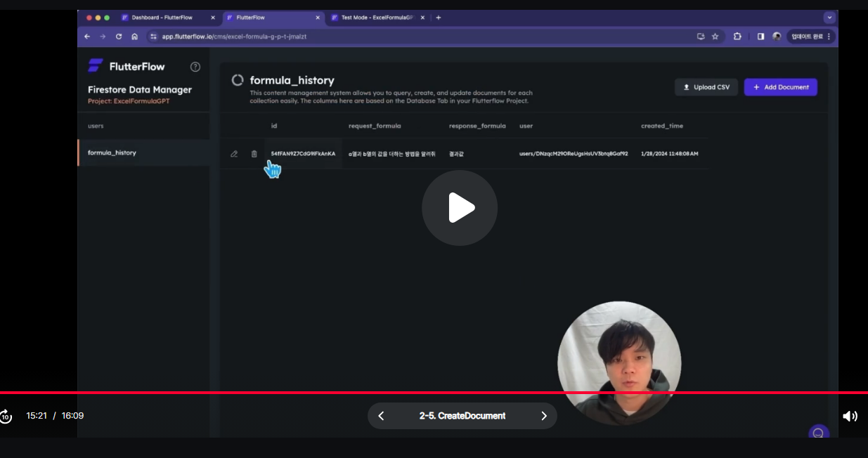Viewport: 868px width, 458px height.
Task: Reload the page with the refresh icon
Action: pos(119,37)
